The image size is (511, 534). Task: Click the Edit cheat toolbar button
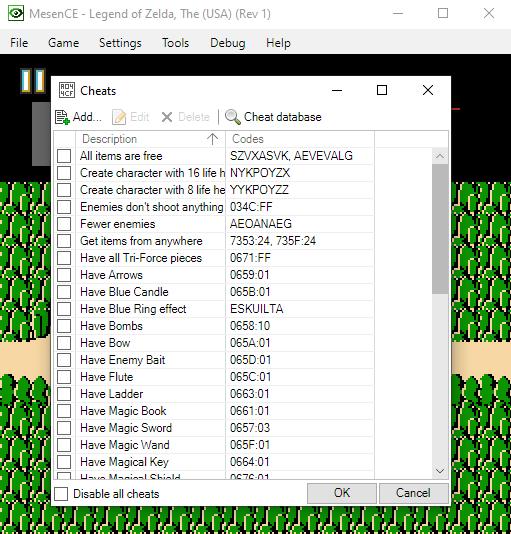click(131, 117)
